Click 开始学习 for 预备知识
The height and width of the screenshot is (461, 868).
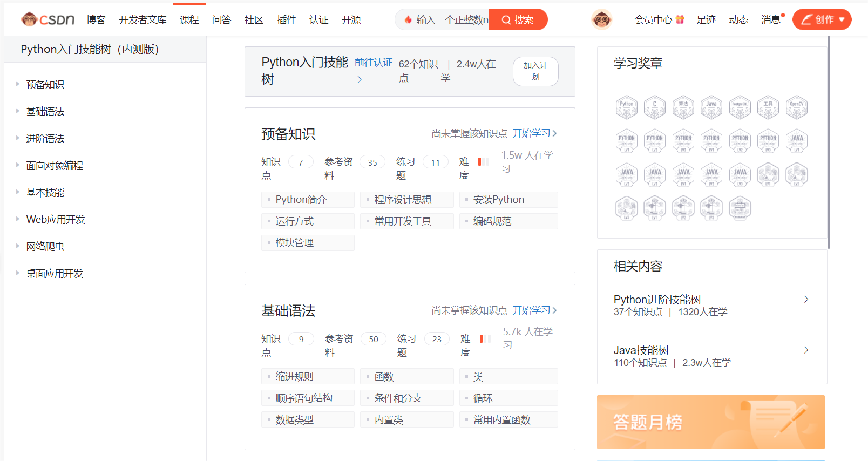534,133
